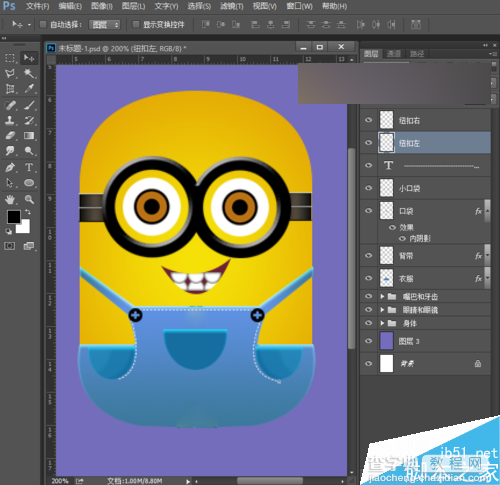Switch to the 通道 tab
Image resolution: width=500 pixels, height=485 pixels.
pyautogui.click(x=393, y=54)
